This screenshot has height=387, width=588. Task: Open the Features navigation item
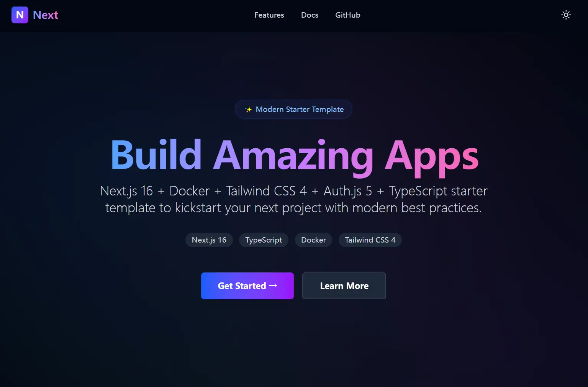pos(269,15)
